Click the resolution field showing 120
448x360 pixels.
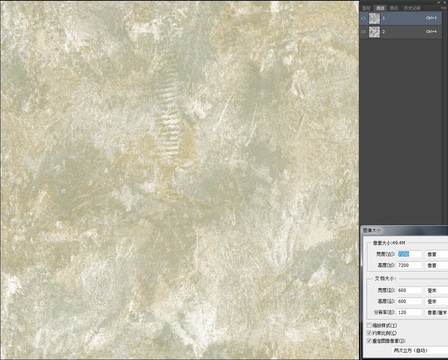point(409,312)
